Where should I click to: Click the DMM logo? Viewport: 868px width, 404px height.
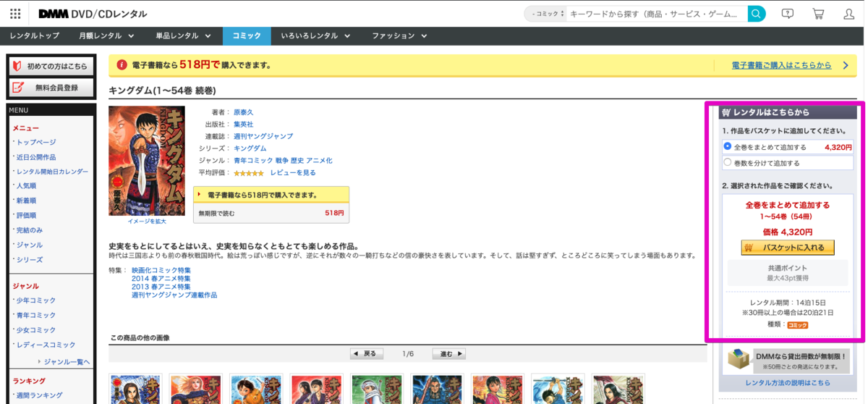point(53,14)
